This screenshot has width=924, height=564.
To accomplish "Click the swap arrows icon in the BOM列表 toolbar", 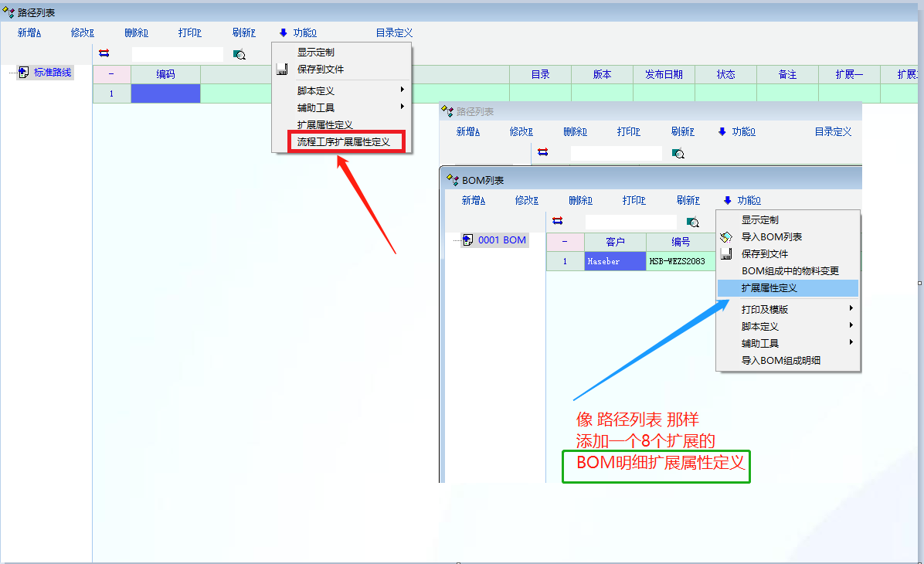I will point(558,221).
